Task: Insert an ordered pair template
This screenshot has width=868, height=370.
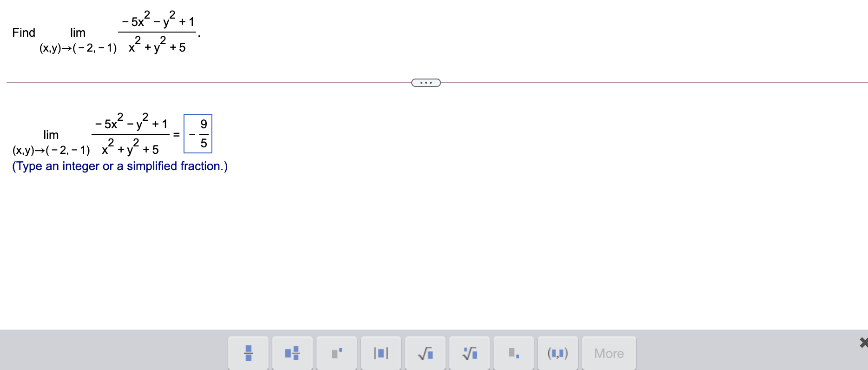Action: pyautogui.click(x=558, y=353)
